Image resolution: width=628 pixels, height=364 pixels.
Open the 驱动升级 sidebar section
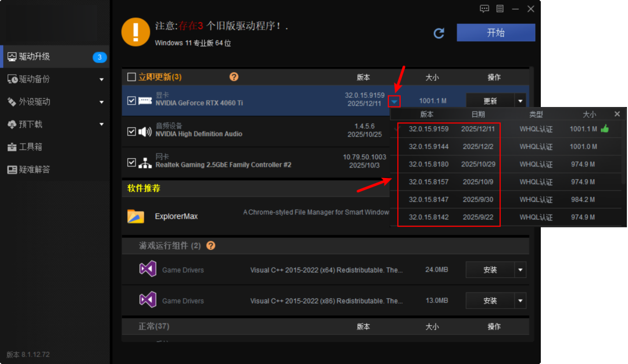pos(55,57)
